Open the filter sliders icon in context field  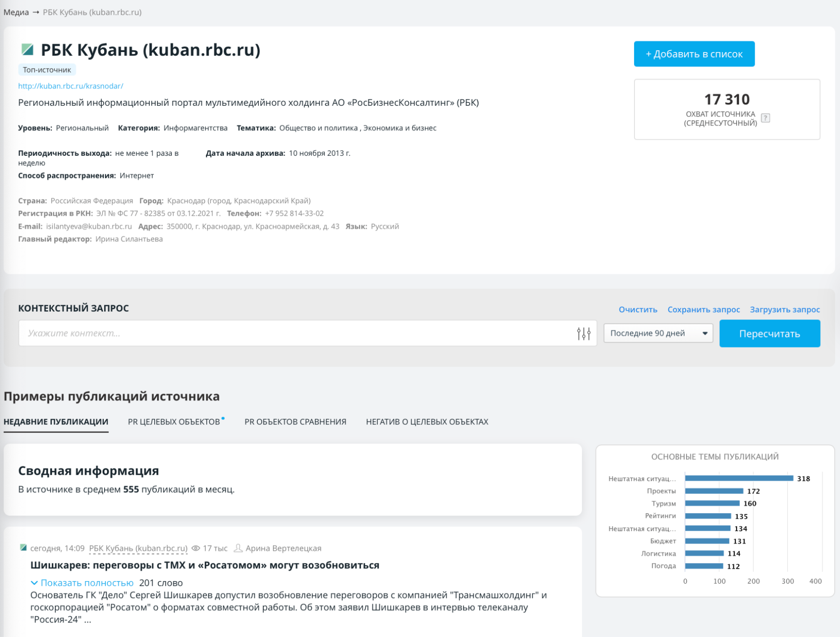(583, 333)
